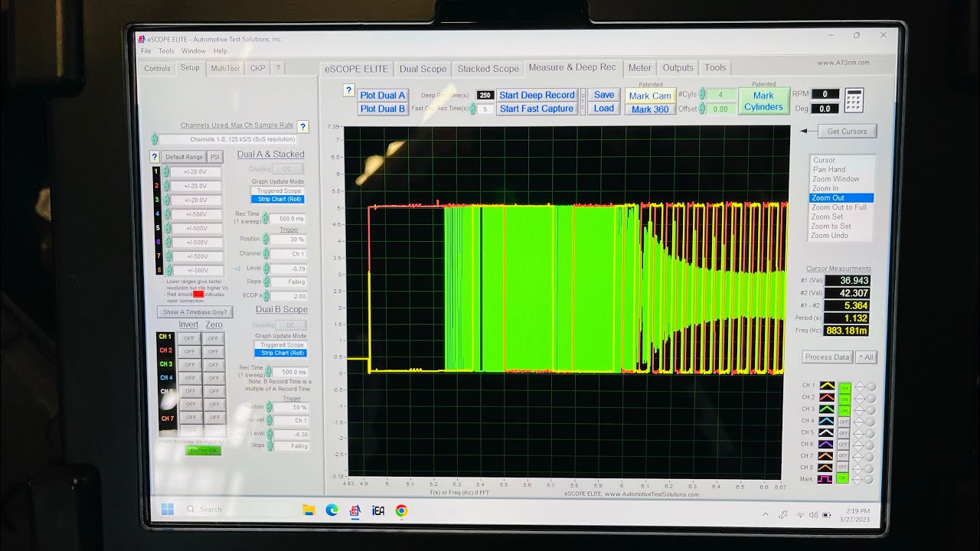The width and height of the screenshot is (980, 551).
Task: Adjust Dual A trigger Position stepper
Action: click(266, 239)
